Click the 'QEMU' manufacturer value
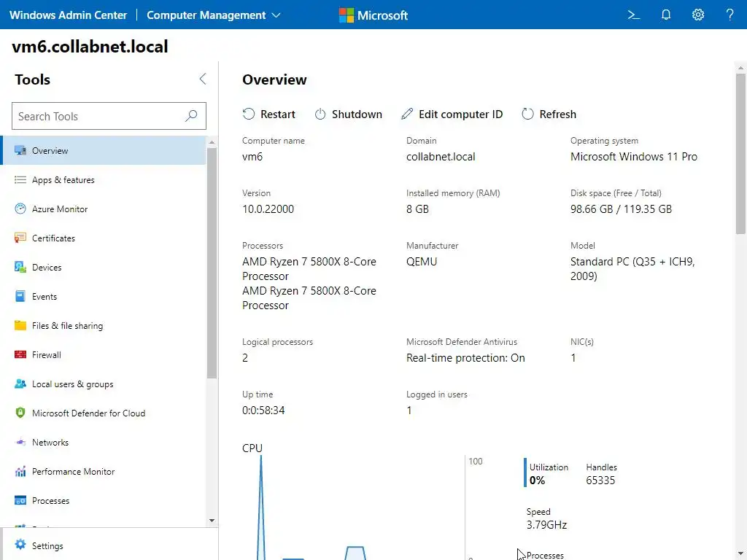 [x=421, y=262]
